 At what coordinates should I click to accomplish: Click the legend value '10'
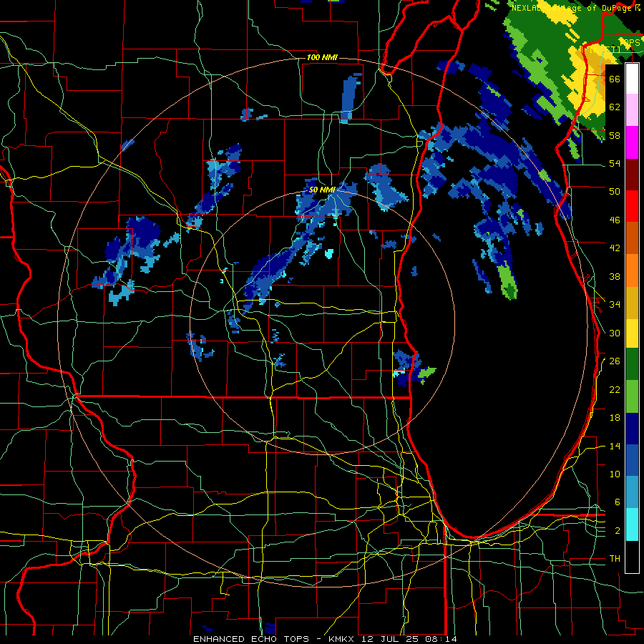(x=615, y=474)
